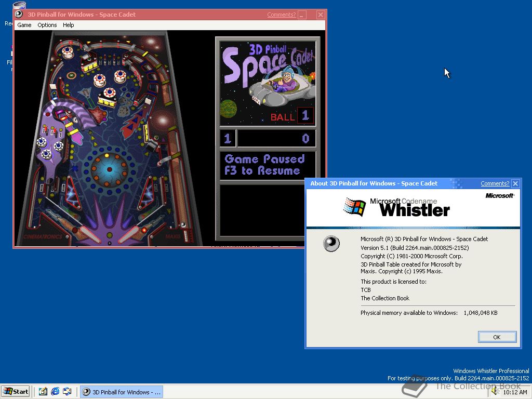Screen dimensions: 532x399
Task: Click the BALL 1 counter
Action: 292,116
